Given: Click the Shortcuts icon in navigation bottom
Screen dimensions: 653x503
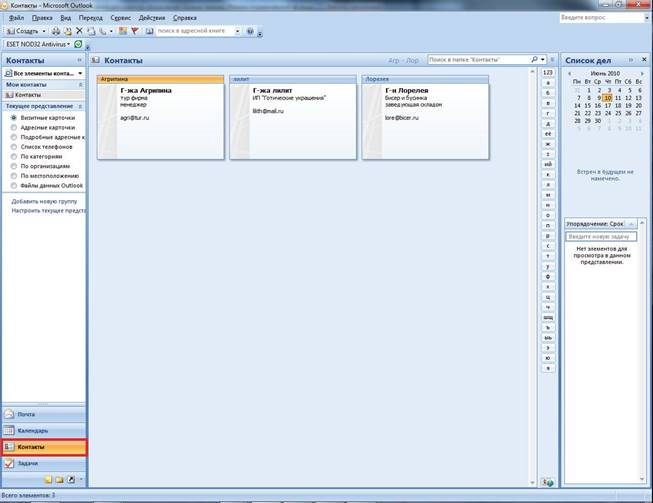Looking at the screenshot, I should point(70,480).
